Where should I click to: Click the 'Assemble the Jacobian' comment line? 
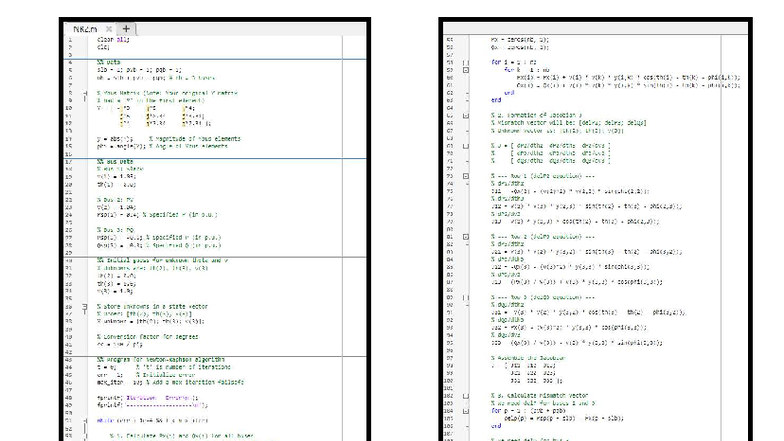[528, 358]
